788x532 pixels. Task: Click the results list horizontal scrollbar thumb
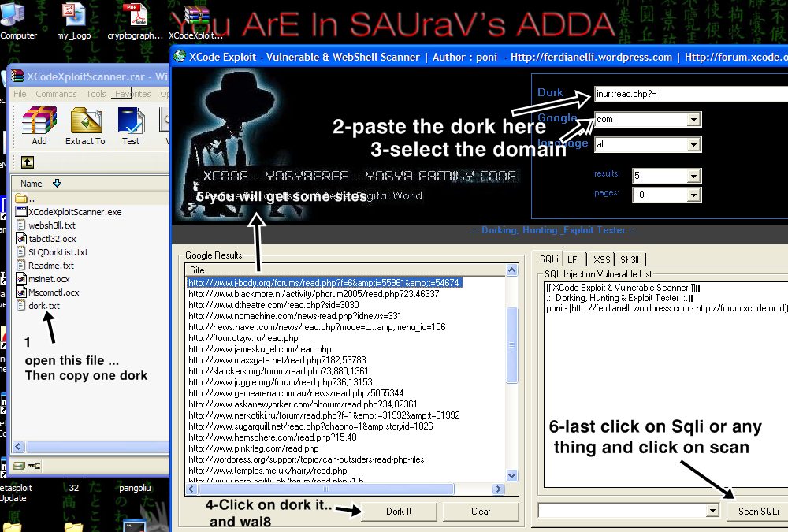[326, 489]
